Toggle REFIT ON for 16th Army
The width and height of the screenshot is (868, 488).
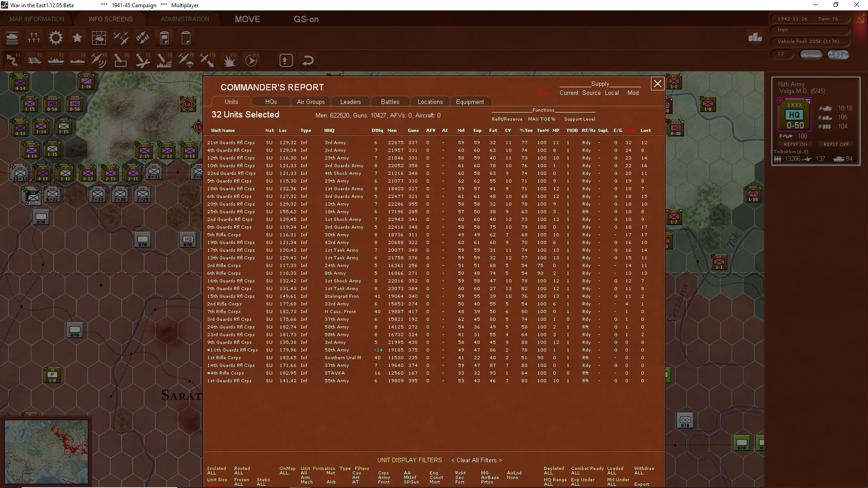(796, 144)
